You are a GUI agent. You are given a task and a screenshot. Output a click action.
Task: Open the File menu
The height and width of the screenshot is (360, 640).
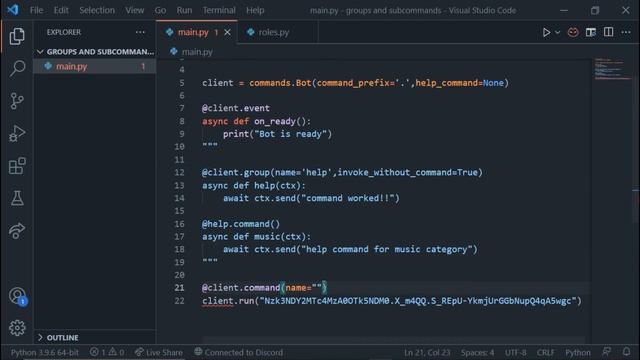pyautogui.click(x=36, y=10)
